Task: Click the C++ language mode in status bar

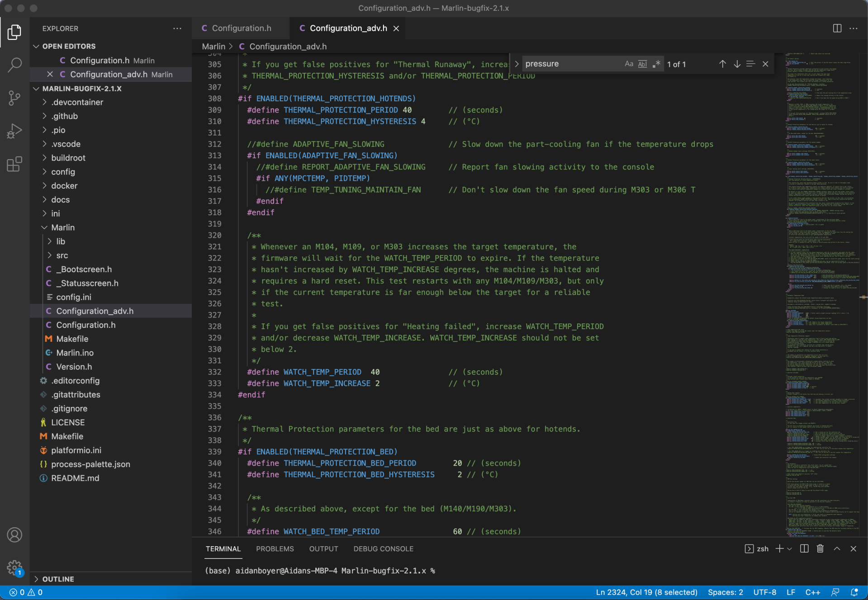Action: tap(812, 592)
